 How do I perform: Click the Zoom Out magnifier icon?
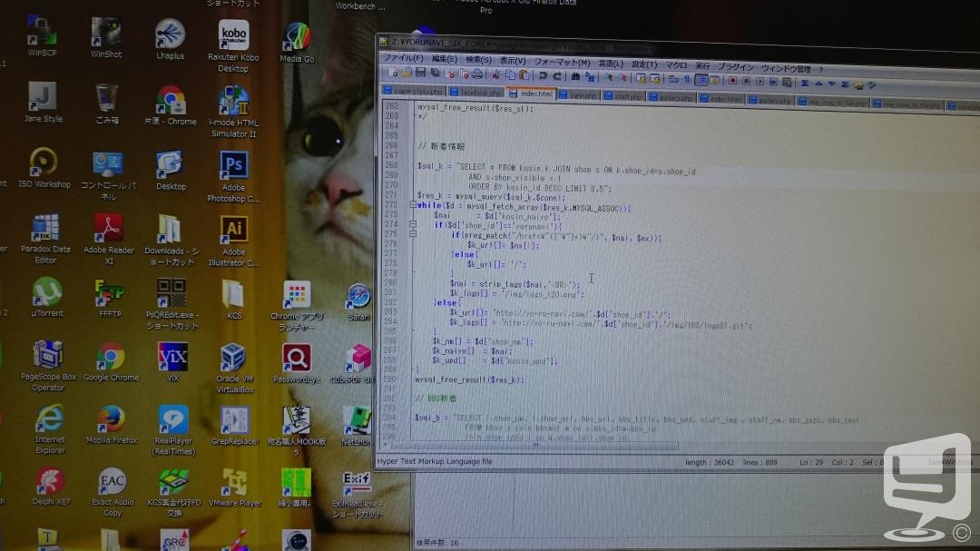point(622,77)
